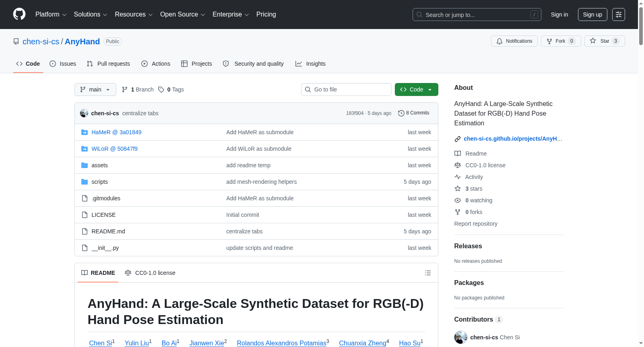Focus the Search or jump to field
This screenshot has width=644, height=347.
[477, 15]
